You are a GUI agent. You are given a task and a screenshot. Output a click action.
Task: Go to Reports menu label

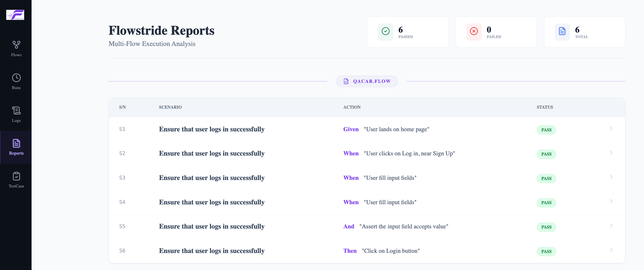16,153
